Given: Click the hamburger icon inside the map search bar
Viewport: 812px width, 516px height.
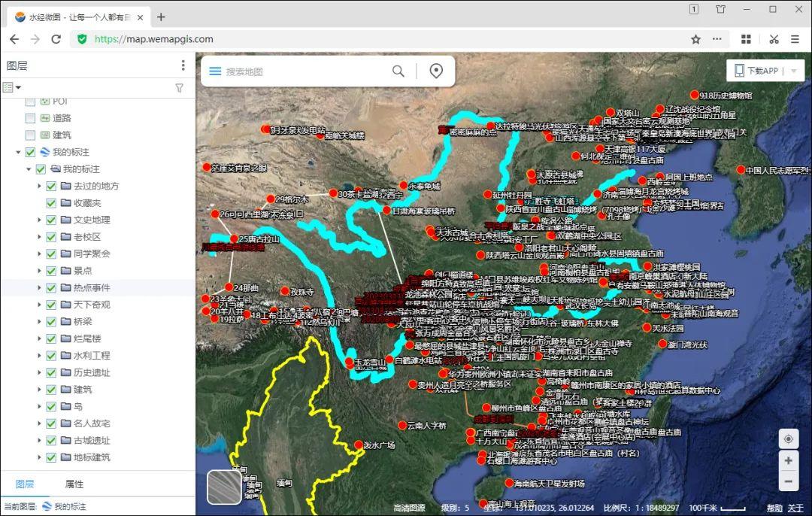Looking at the screenshot, I should click(x=215, y=69).
